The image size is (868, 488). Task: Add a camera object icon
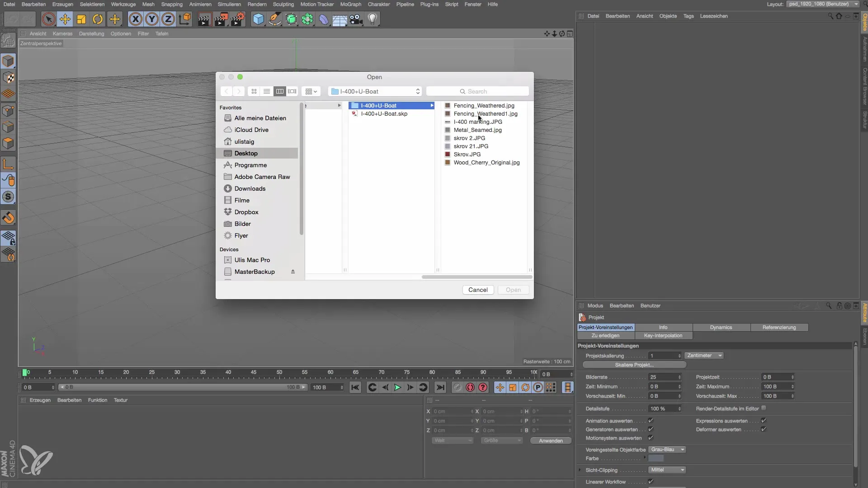pyautogui.click(x=356, y=19)
